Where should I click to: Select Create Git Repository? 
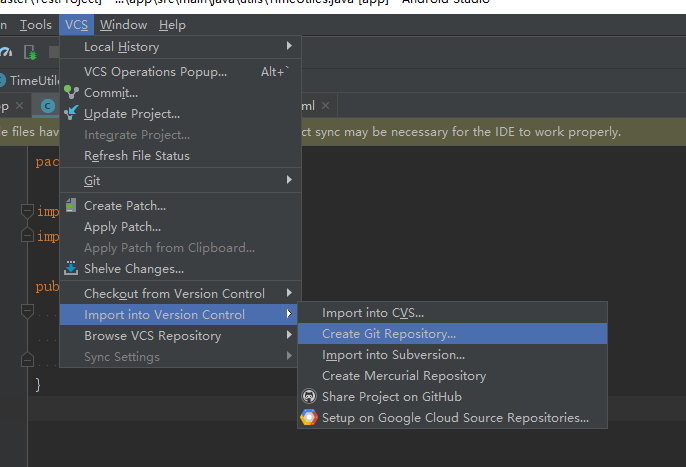pyautogui.click(x=452, y=334)
